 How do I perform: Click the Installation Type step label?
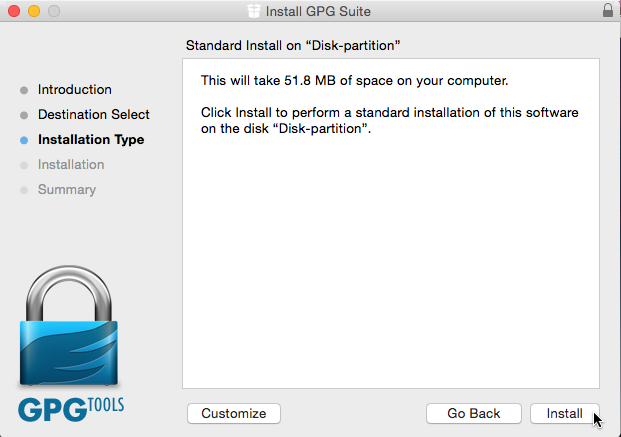tap(91, 139)
